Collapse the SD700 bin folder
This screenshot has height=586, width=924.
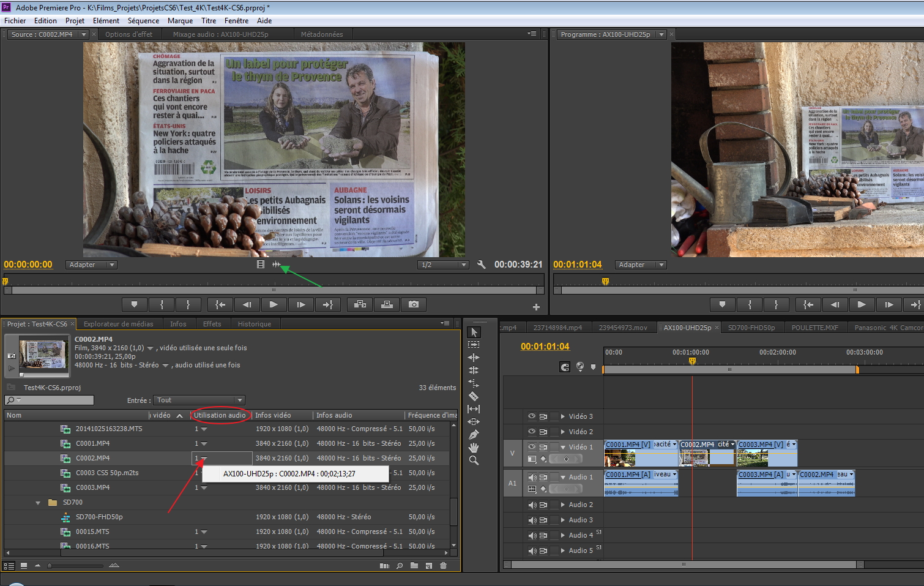(38, 503)
